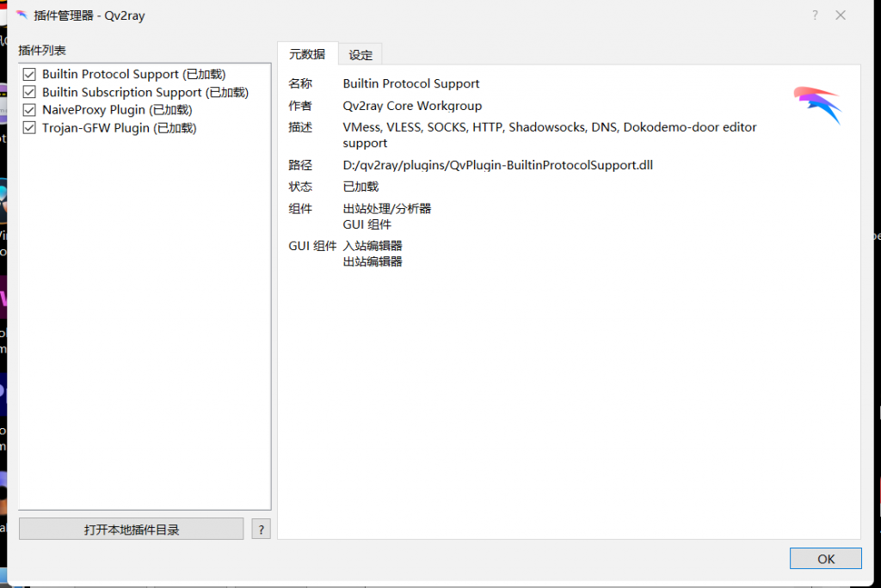Click the Qv2ray icon in the title bar
881x588 pixels.
pos(21,15)
